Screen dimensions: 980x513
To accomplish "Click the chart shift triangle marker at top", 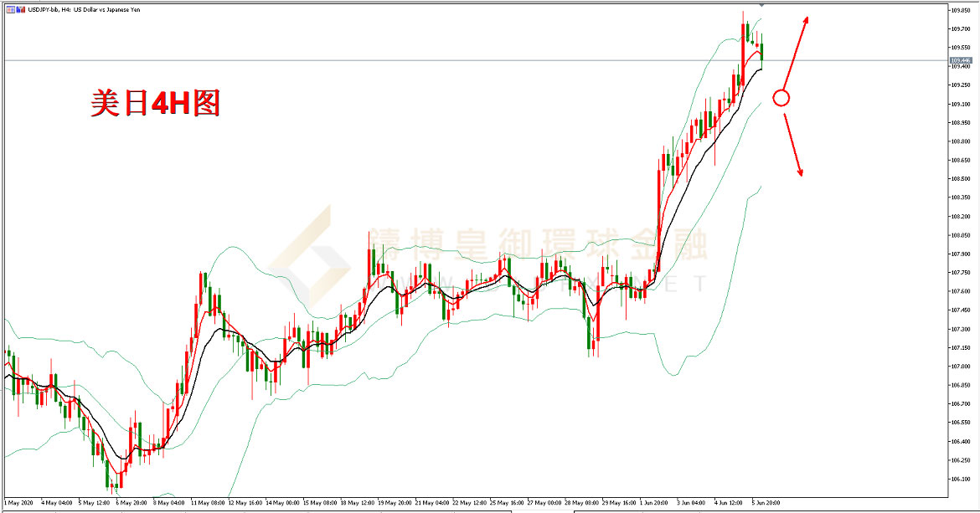I will (761, 6).
